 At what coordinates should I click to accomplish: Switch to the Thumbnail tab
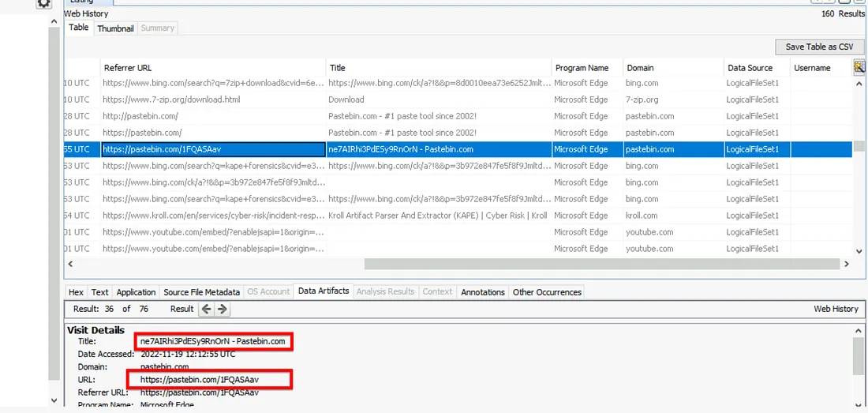tap(115, 28)
